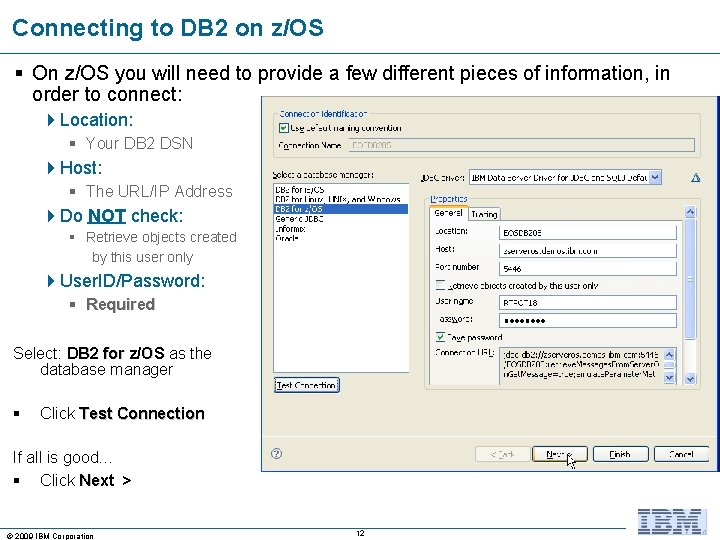Viewport: 720px width, 540px height.
Task: Click the IBM logo on slide
Action: coord(672,522)
